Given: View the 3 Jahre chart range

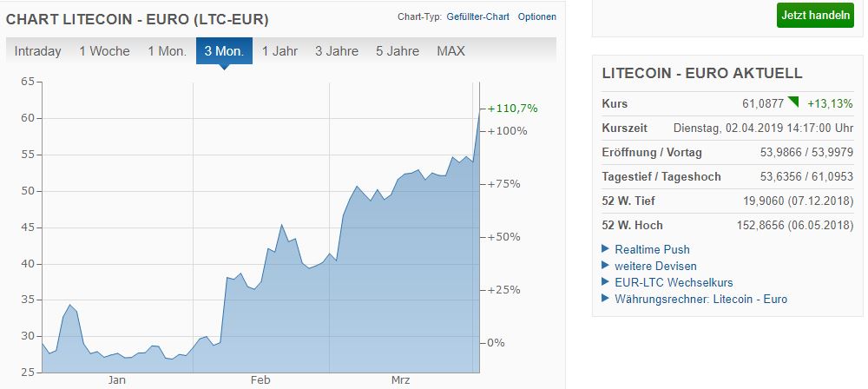Looking at the screenshot, I should (x=337, y=51).
